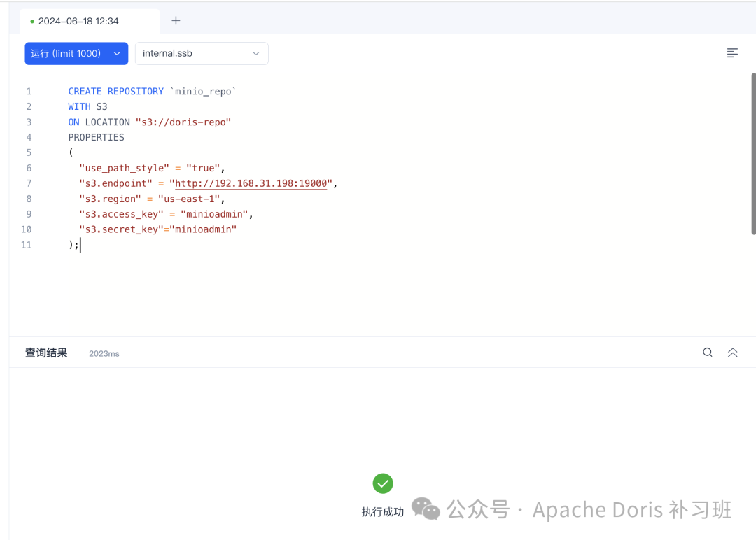
Task: Click the format SQL icon at top right
Action: click(x=732, y=53)
